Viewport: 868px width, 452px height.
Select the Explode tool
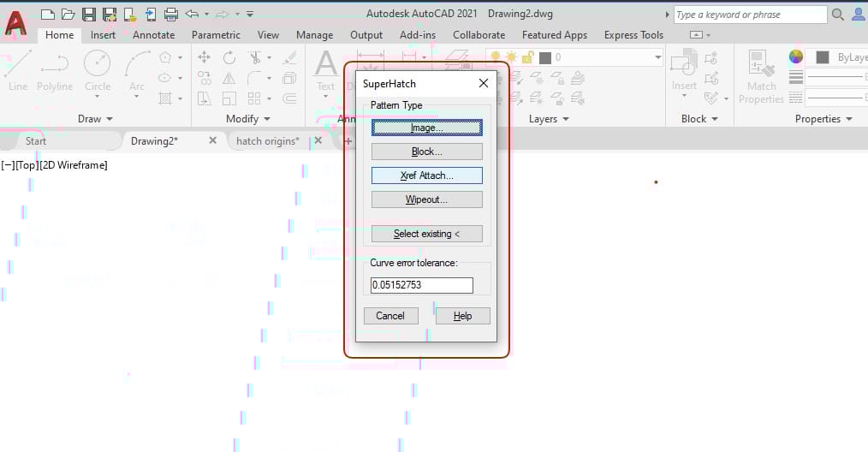click(x=289, y=78)
